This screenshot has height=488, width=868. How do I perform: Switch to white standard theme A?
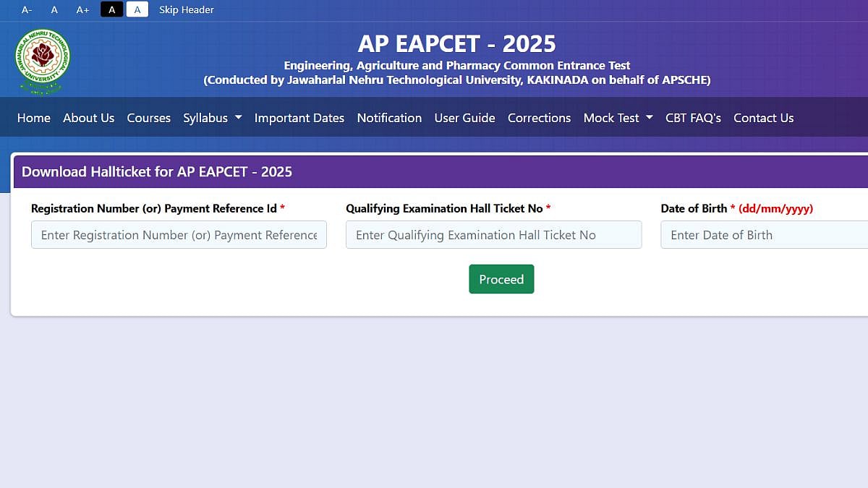click(137, 10)
